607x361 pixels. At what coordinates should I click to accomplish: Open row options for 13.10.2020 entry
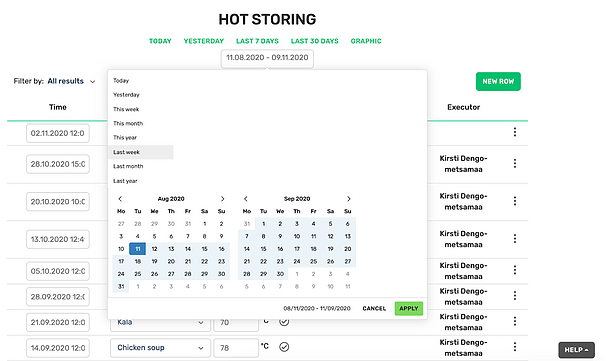[x=515, y=239]
